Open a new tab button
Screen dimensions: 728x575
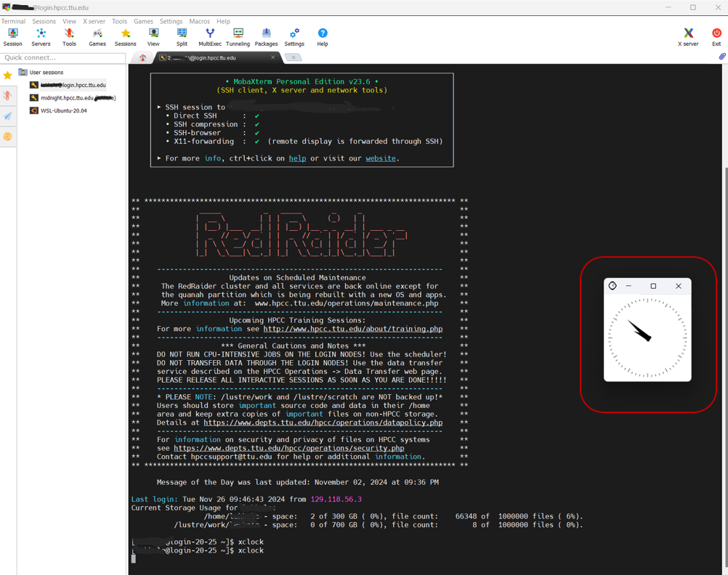294,57
